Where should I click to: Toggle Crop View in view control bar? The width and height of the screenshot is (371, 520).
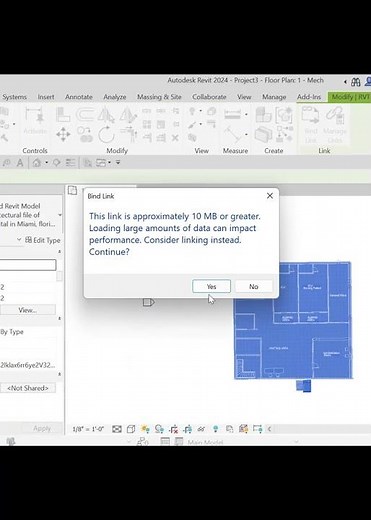(x=174, y=429)
